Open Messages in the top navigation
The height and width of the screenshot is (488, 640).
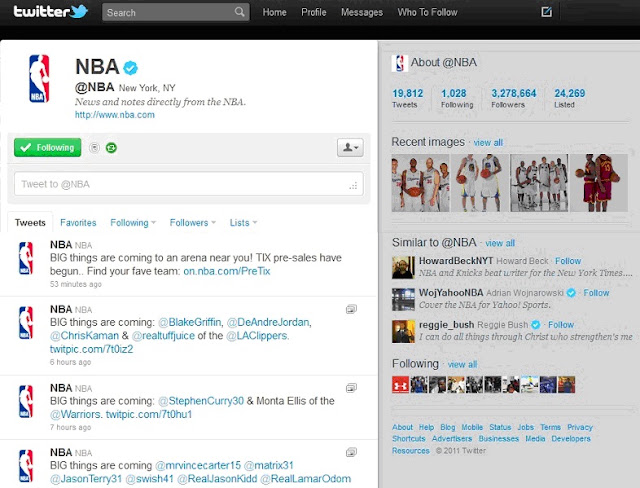coord(362,12)
